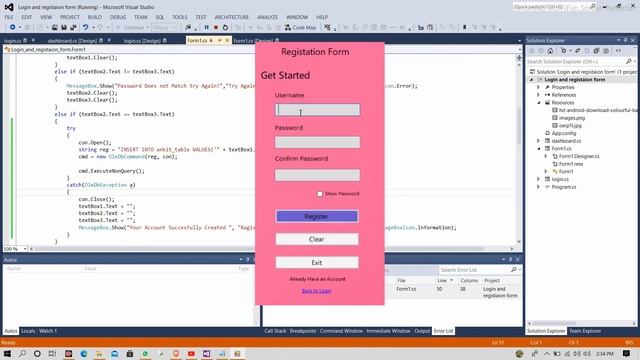640x360 pixels.
Task: Click the find tool icon before Pause
Action: [x=188, y=27]
